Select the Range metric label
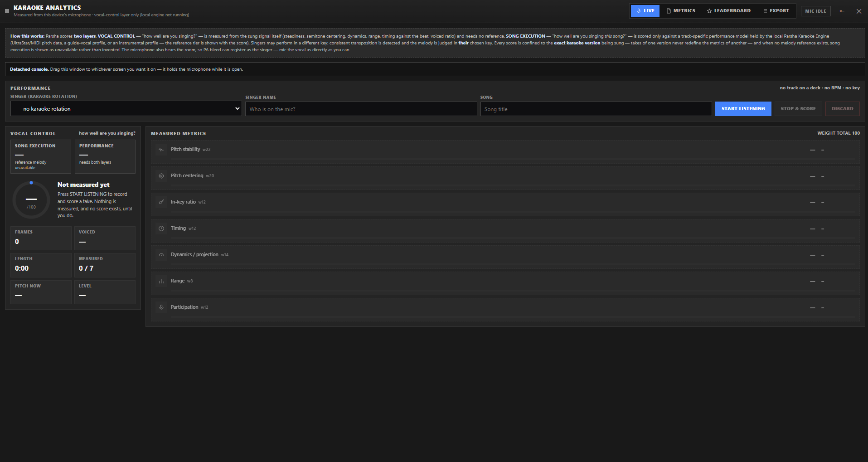This screenshot has height=462, width=868. point(178,281)
